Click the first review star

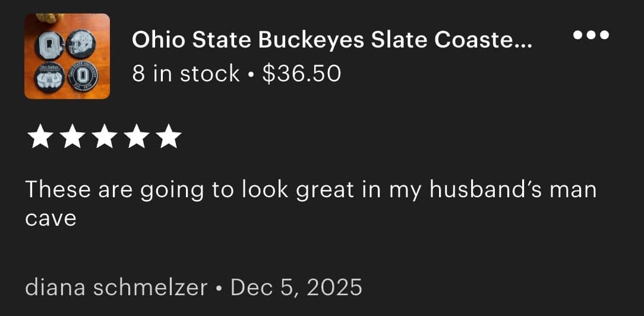[39, 137]
